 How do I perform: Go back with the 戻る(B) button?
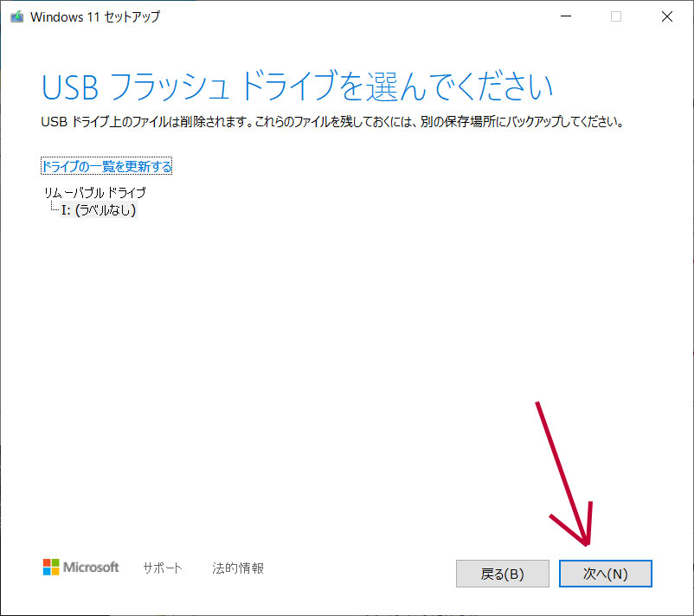pos(502,574)
